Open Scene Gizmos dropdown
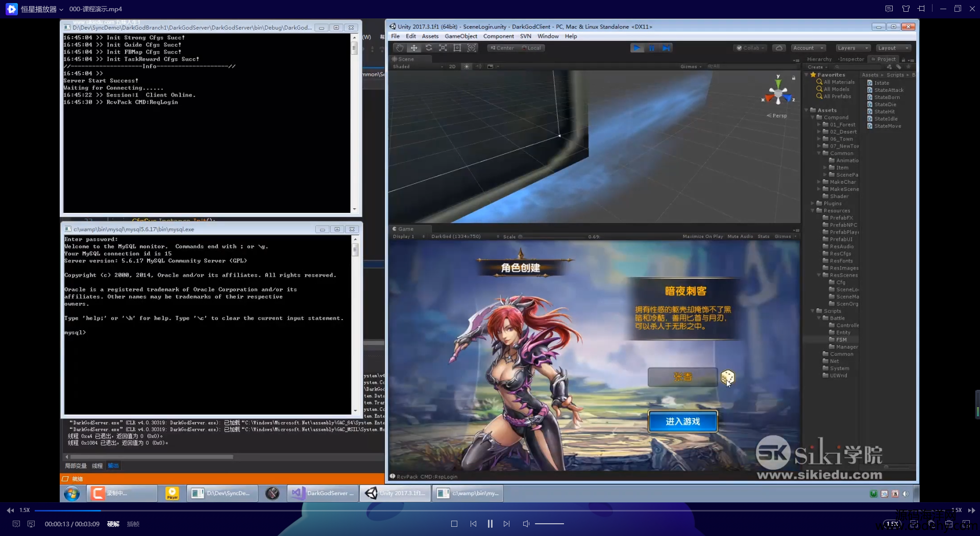Screen dimensions: 980x536 pyautogui.click(x=691, y=66)
